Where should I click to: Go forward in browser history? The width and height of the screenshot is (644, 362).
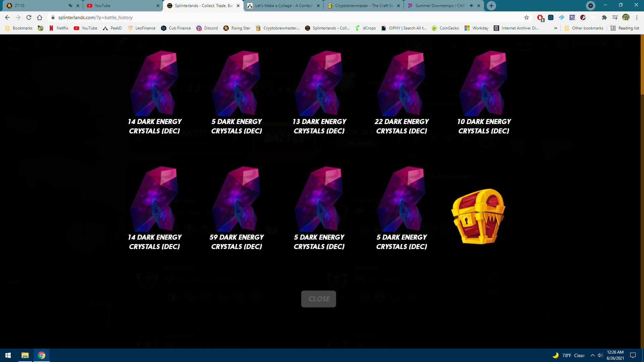(x=18, y=17)
